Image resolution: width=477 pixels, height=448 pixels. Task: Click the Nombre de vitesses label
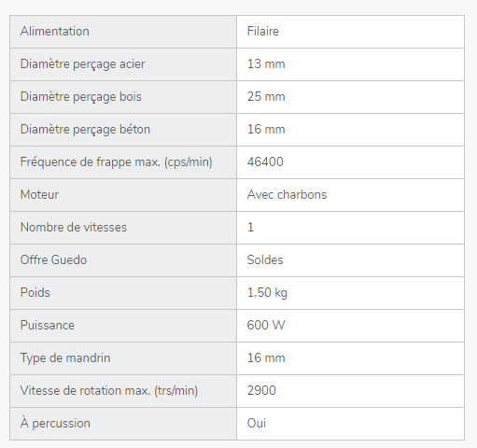tap(74, 228)
